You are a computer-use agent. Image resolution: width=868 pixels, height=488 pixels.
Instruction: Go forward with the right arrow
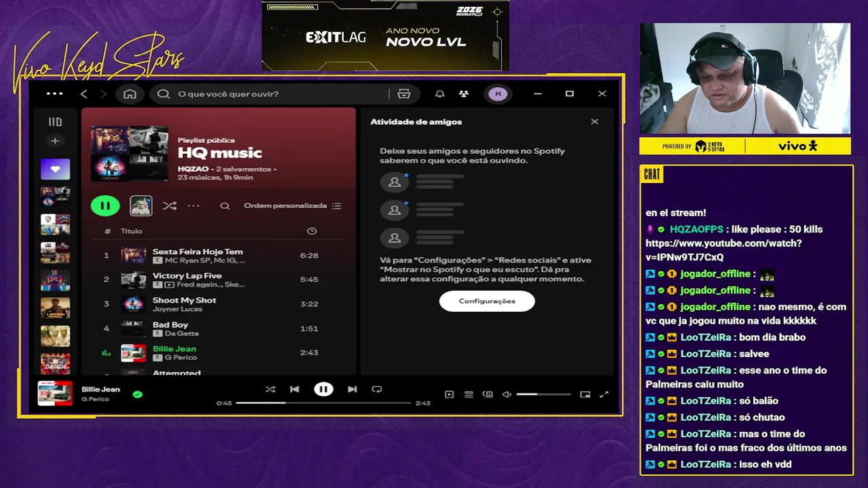pyautogui.click(x=103, y=94)
